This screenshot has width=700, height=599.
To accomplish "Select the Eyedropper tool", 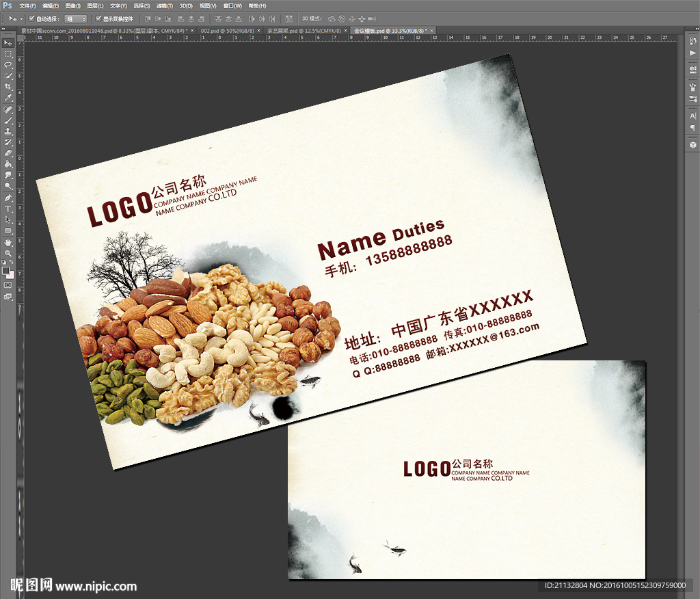I will [x=8, y=98].
